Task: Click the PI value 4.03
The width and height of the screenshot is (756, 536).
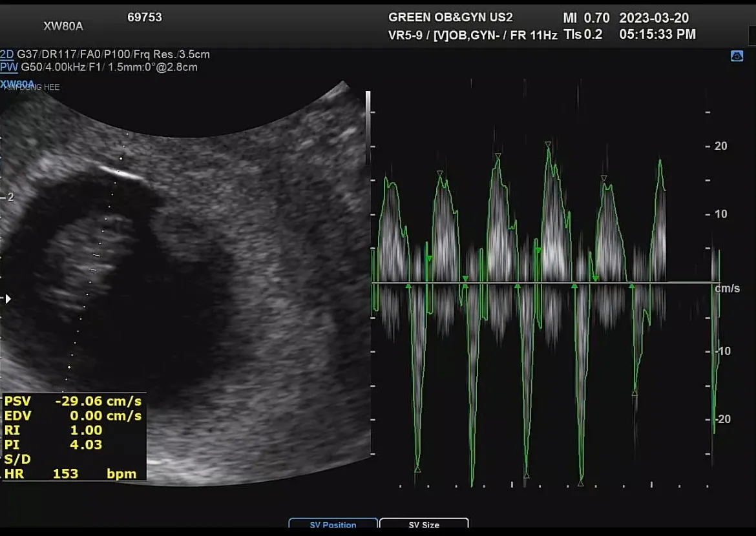Action: click(86, 444)
